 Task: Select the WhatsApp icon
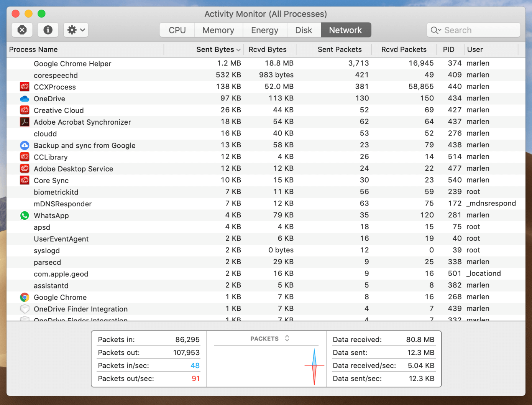[x=24, y=215]
